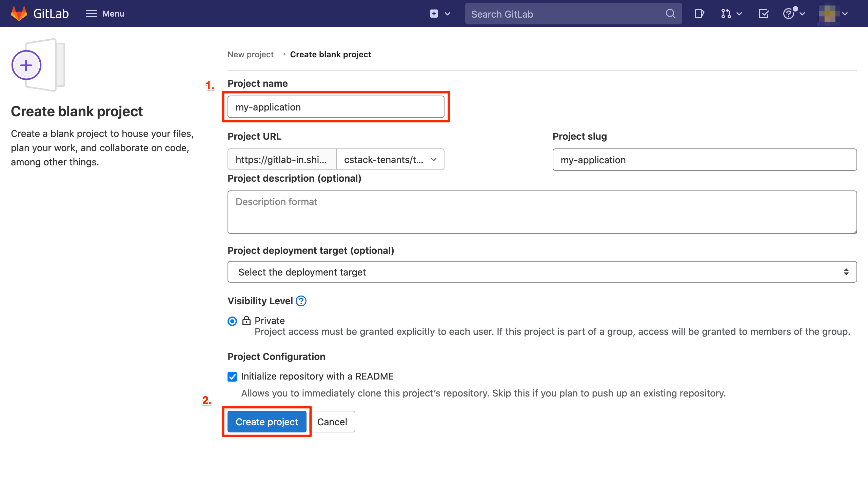Image resolution: width=868 pixels, height=488 pixels.
Task: Uncheck Initialize repository with a README
Action: tap(232, 377)
